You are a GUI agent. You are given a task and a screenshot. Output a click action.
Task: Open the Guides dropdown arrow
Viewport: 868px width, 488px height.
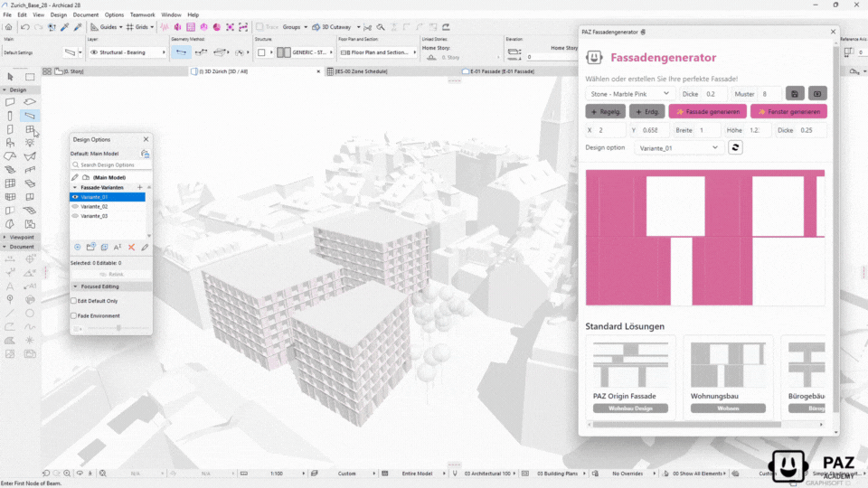[120, 27]
